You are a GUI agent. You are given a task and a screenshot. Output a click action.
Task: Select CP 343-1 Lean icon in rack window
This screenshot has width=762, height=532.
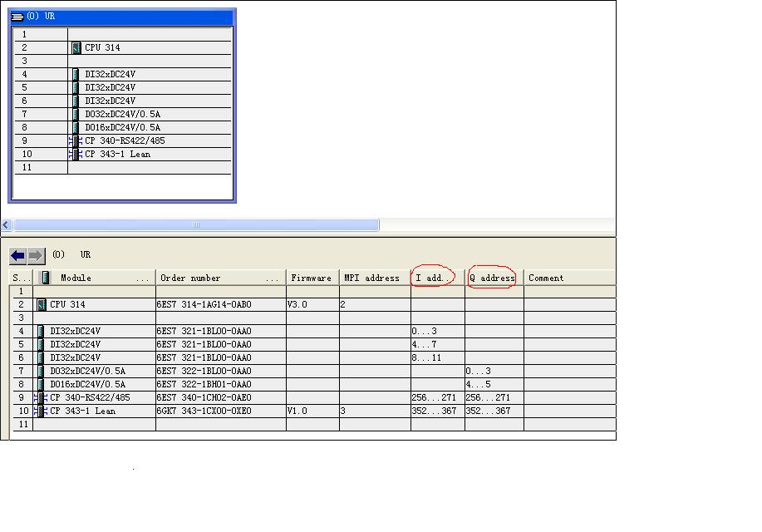[76, 154]
